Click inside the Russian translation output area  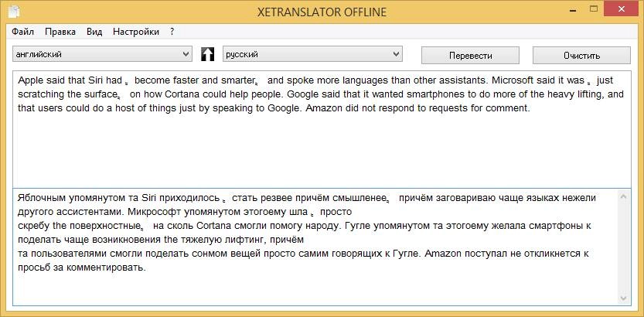[315, 247]
